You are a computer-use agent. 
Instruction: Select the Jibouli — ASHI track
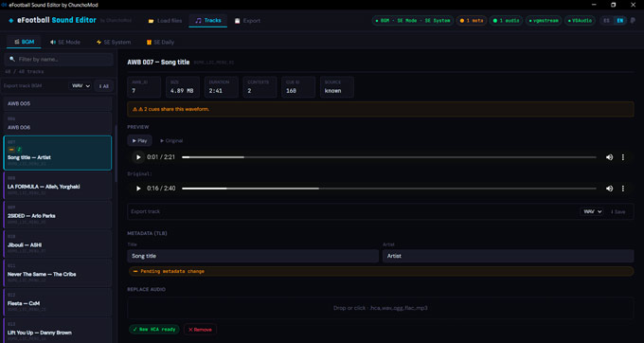57,244
